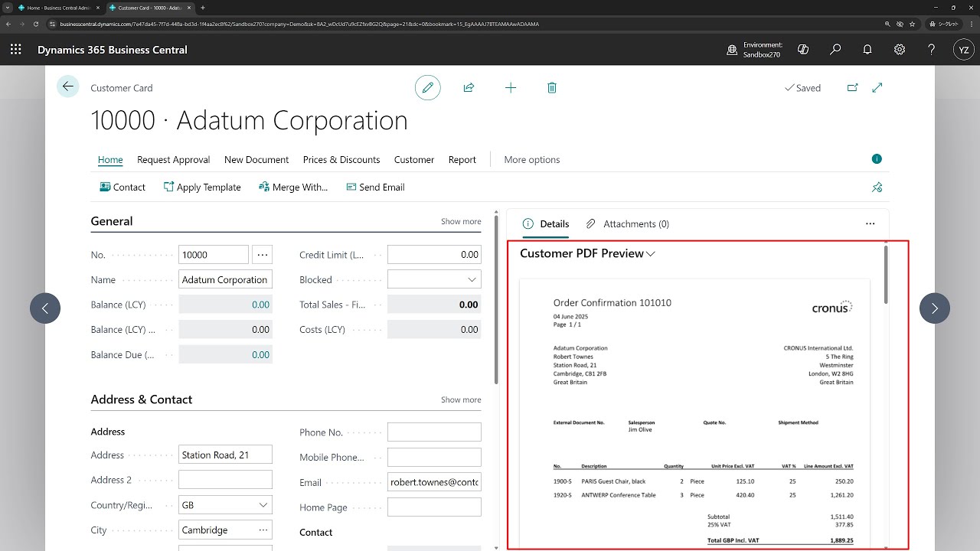Click the Environment Sandbox270 indicator
This screenshot has height=551, width=980.
pos(755,50)
